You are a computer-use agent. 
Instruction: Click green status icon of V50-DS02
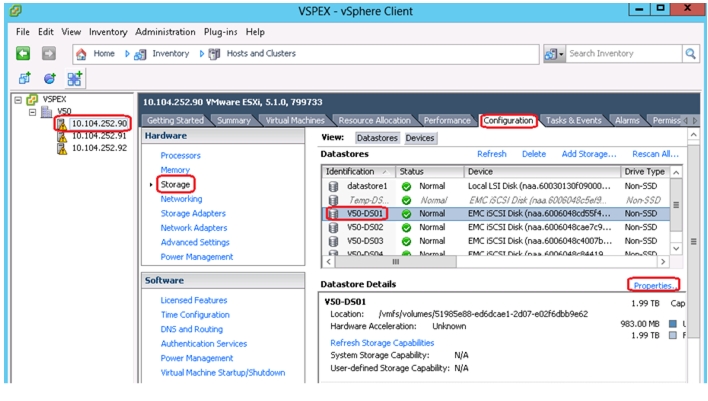pyautogui.click(x=406, y=228)
